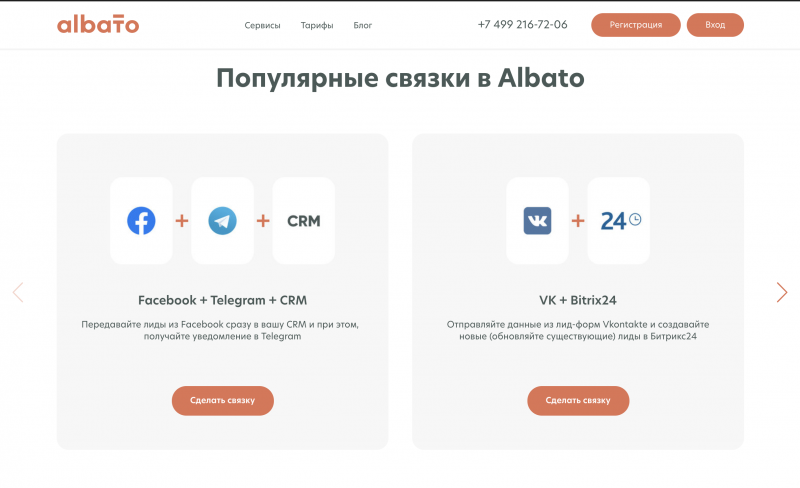Click the Популярные связки в Albato heading

[x=400, y=79]
